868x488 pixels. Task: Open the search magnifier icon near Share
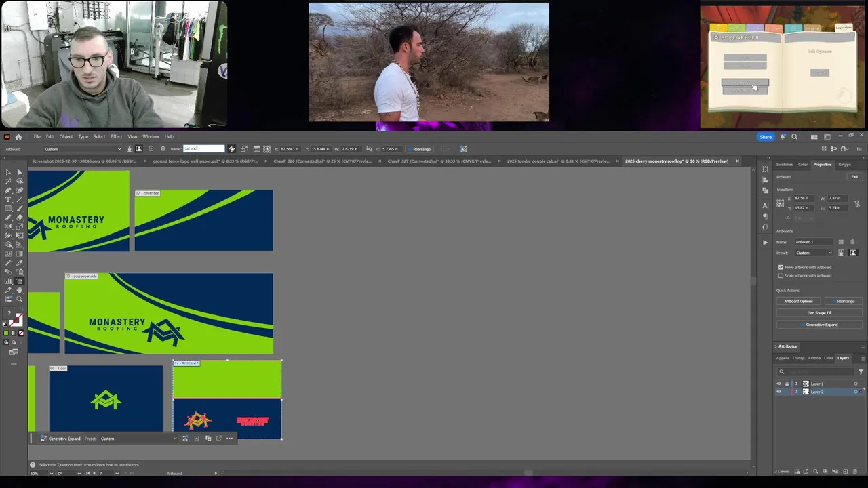[x=794, y=137]
